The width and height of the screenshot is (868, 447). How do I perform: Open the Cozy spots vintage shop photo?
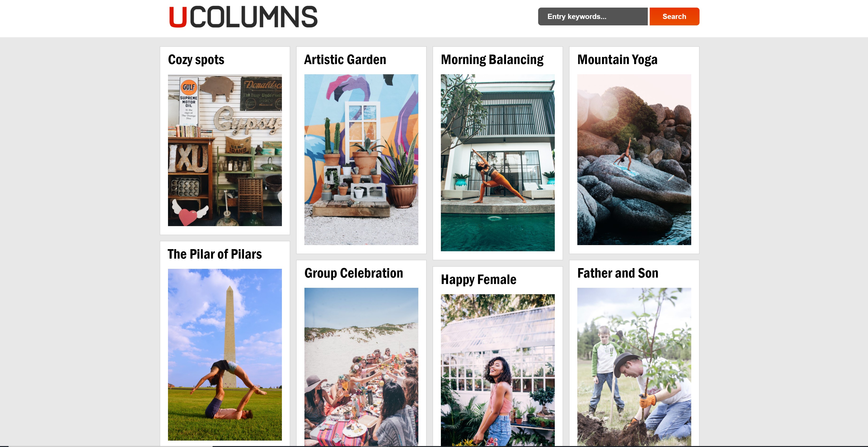point(225,150)
